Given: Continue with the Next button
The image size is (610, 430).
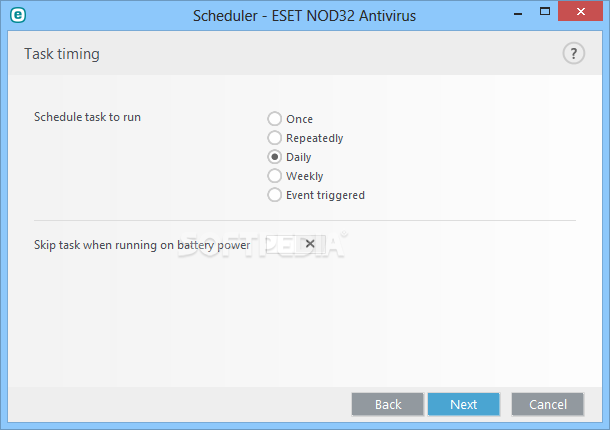Looking at the screenshot, I should [464, 404].
